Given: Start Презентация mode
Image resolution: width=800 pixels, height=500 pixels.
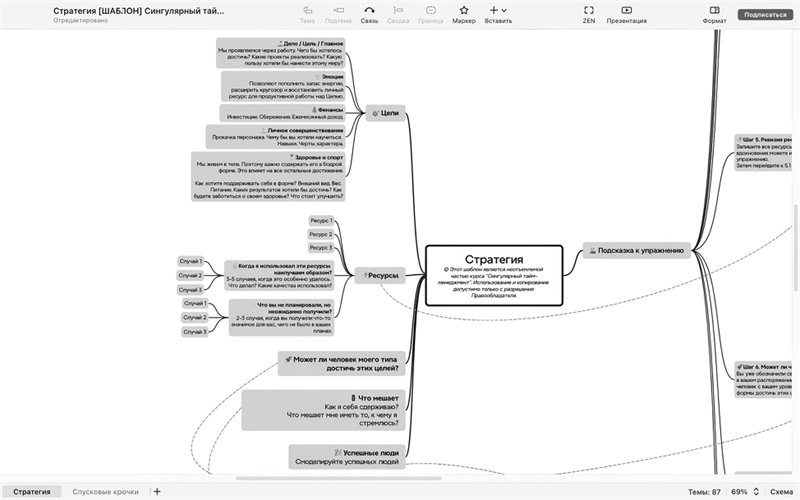Looking at the screenshot, I should pyautogui.click(x=626, y=13).
